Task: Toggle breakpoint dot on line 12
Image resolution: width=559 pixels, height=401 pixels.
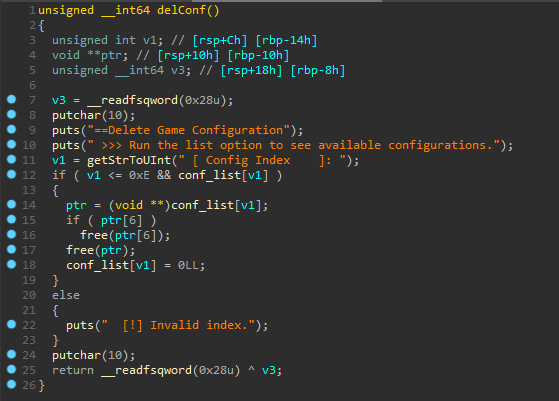Action: tap(11, 174)
